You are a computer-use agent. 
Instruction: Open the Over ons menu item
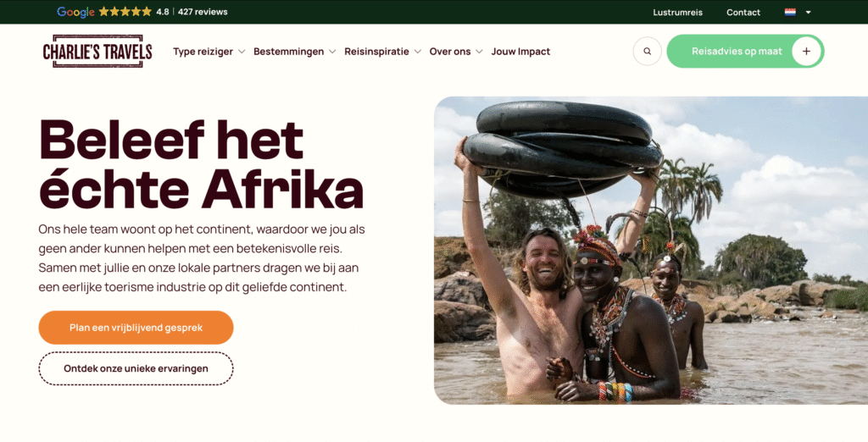click(450, 52)
